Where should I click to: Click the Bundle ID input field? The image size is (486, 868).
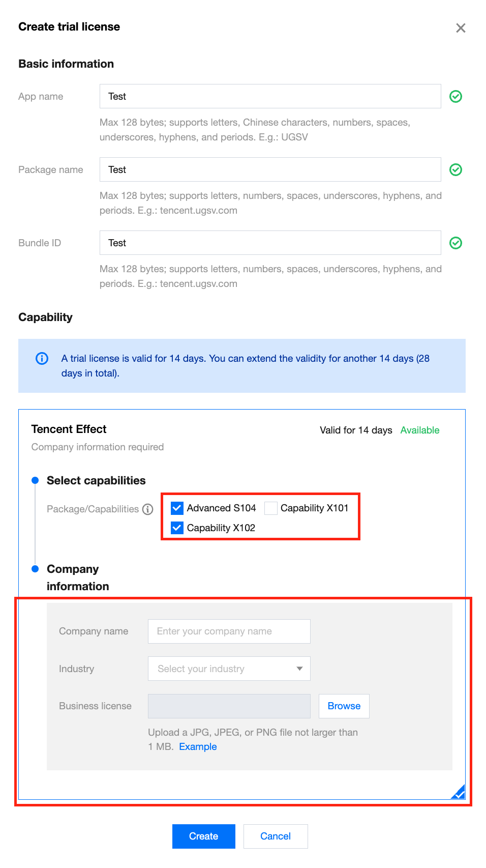click(x=270, y=243)
